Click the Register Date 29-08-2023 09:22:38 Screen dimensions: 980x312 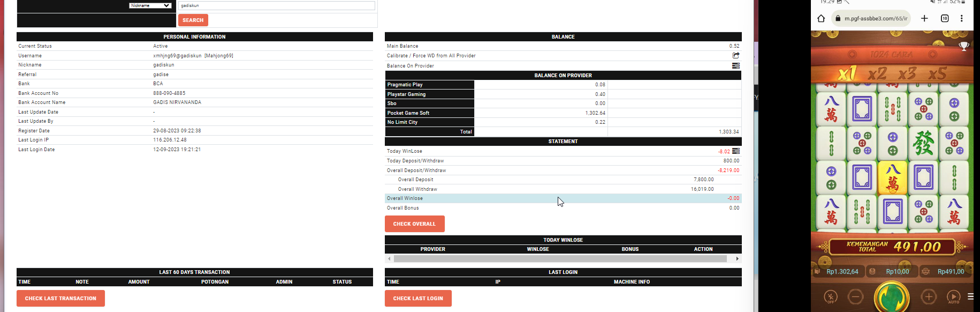pyautogui.click(x=177, y=130)
